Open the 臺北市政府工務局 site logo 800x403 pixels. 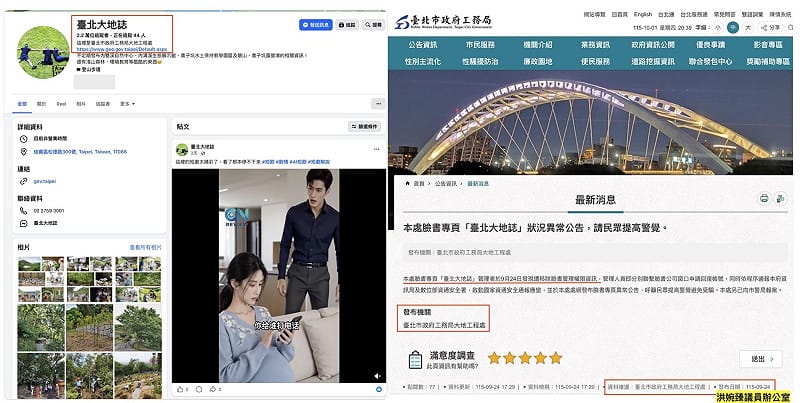443,22
